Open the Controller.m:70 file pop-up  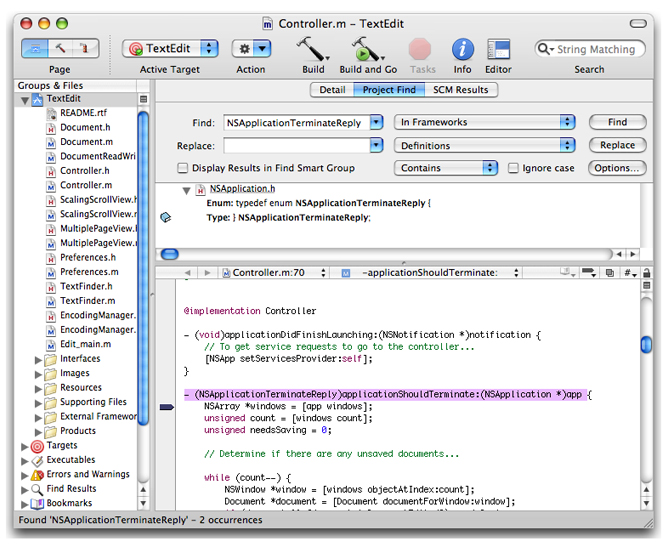[274, 273]
